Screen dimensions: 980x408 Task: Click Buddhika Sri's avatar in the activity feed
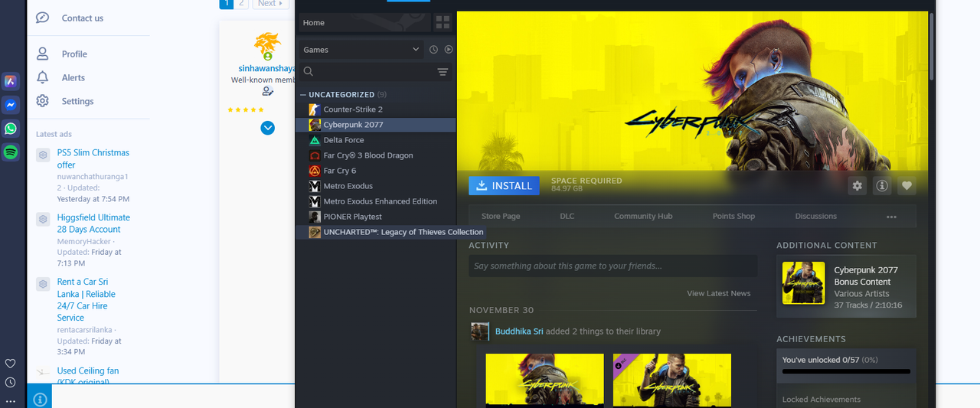(480, 331)
